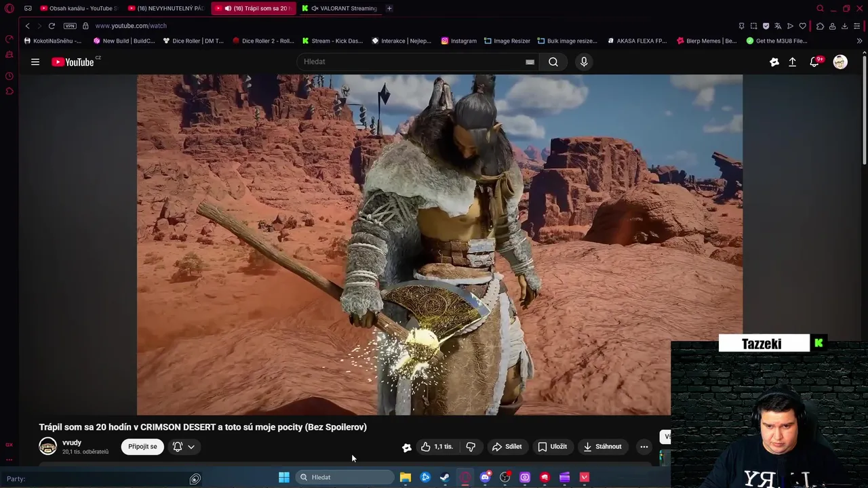Switch to Obsah kanálu YouTube Studio tab
This screenshot has height=488, width=868.
tap(79, 8)
